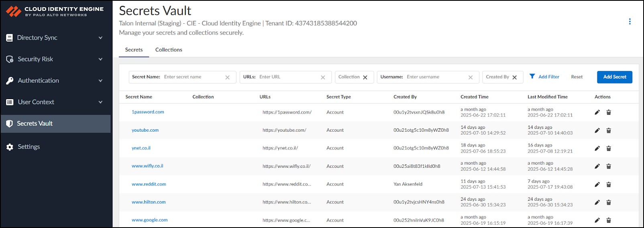Image resolution: width=644 pixels, height=228 pixels.
Task: Focus the Username filter input
Action: pos(436,77)
